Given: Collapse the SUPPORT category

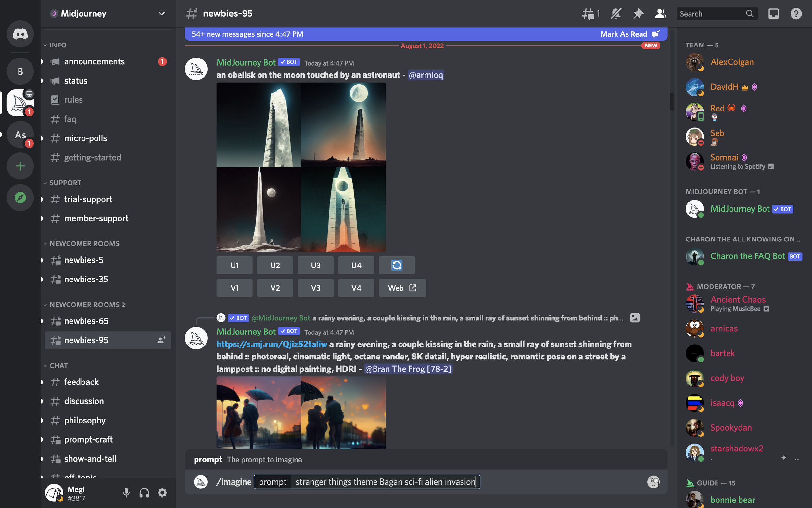Looking at the screenshot, I should [x=65, y=183].
